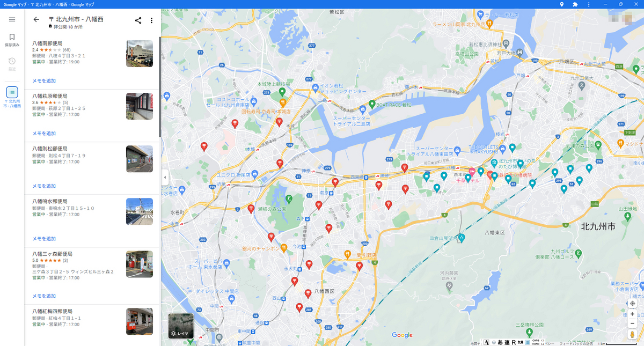Screen dimensions: 644x346
Task: Select the 北九州市・八幡西 list icon in sidebar
Action: pos(12,97)
